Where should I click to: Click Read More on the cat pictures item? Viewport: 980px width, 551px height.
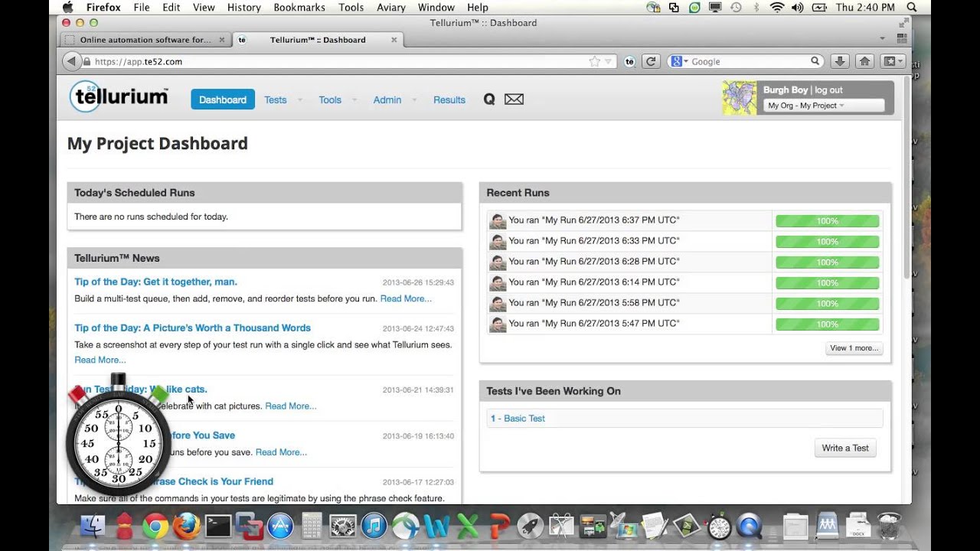click(x=290, y=406)
